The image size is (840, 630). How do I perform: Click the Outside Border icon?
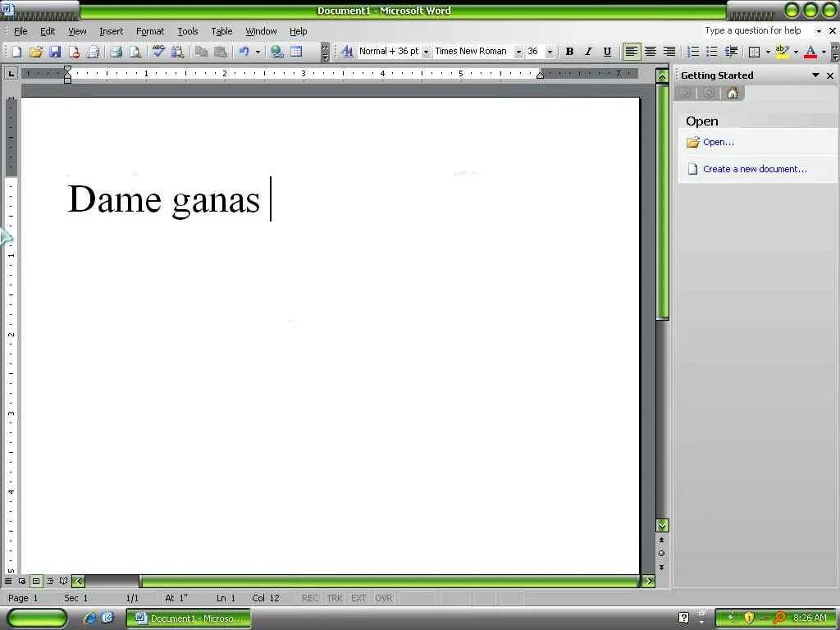tap(755, 52)
